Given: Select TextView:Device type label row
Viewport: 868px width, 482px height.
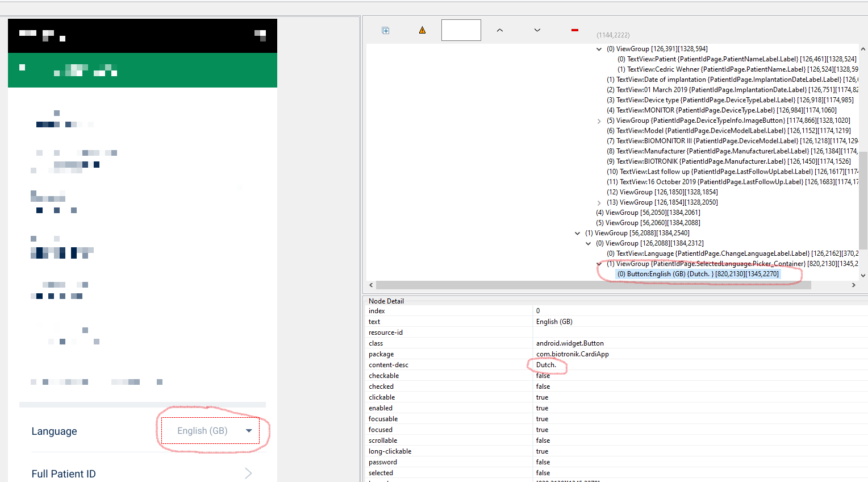Looking at the screenshot, I should (730, 100).
